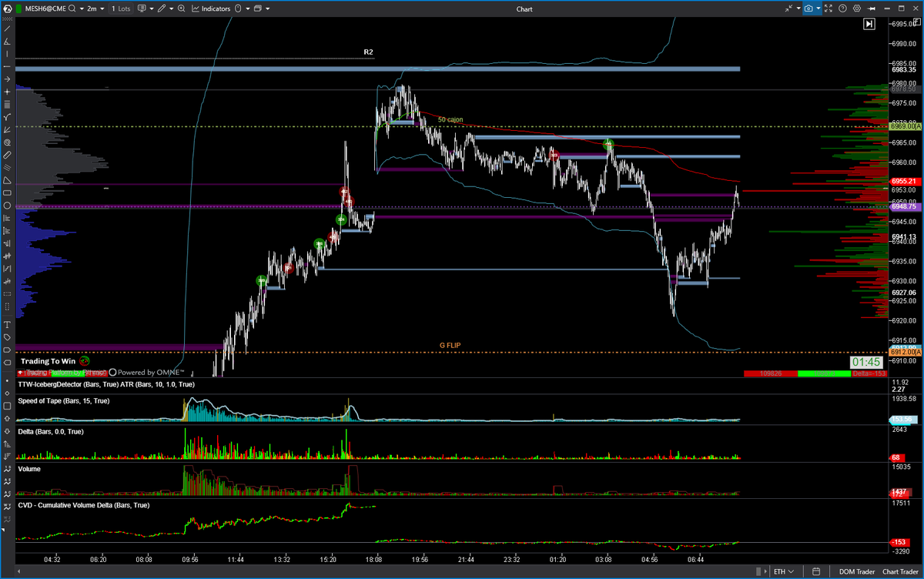Click the collapse arrows icon
924x579 pixels.
tap(788, 8)
